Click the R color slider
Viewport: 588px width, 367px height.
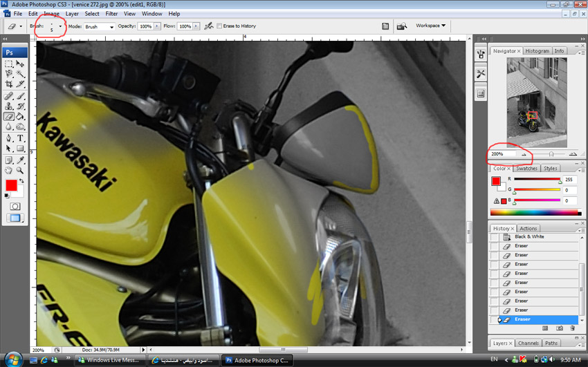pos(537,180)
